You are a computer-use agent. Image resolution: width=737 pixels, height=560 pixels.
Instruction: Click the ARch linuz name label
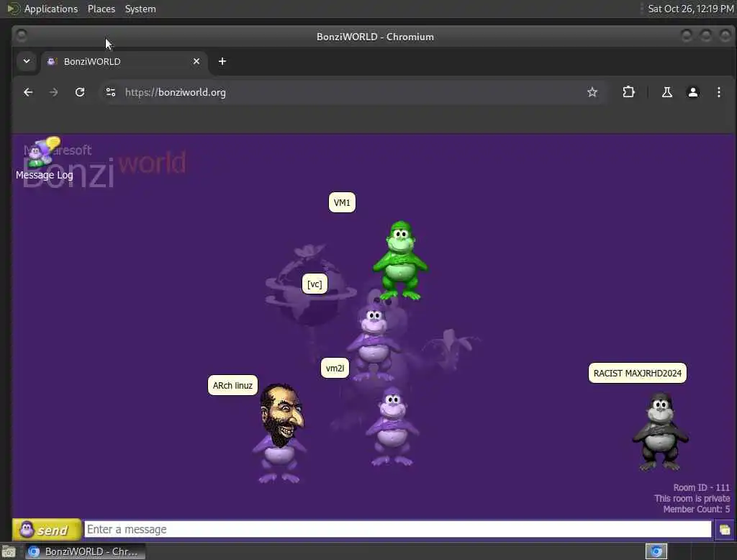[232, 386]
